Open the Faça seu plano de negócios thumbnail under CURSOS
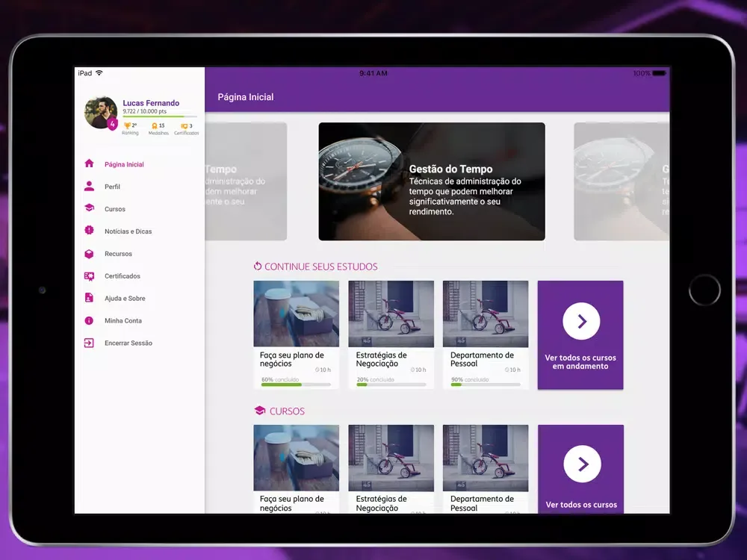Image resolution: width=747 pixels, height=560 pixels. point(297,458)
